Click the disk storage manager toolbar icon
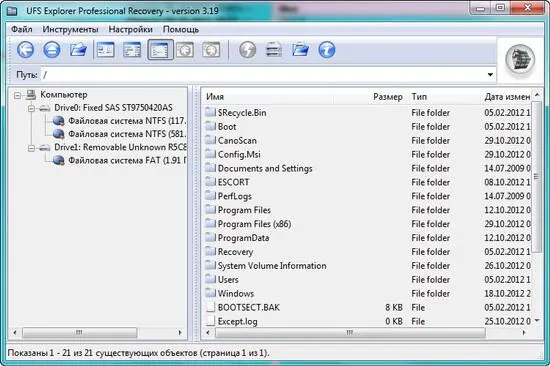550x366 pixels. (x=274, y=49)
